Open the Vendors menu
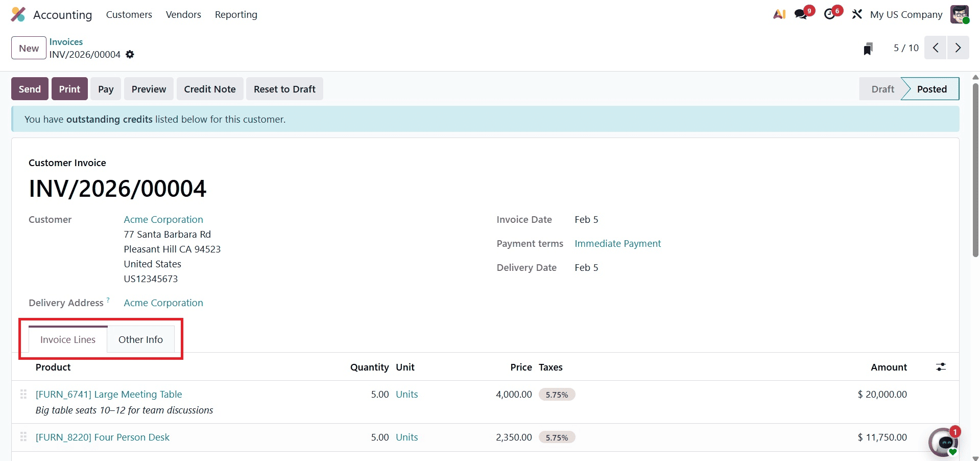The width and height of the screenshot is (980, 461). pos(183,14)
